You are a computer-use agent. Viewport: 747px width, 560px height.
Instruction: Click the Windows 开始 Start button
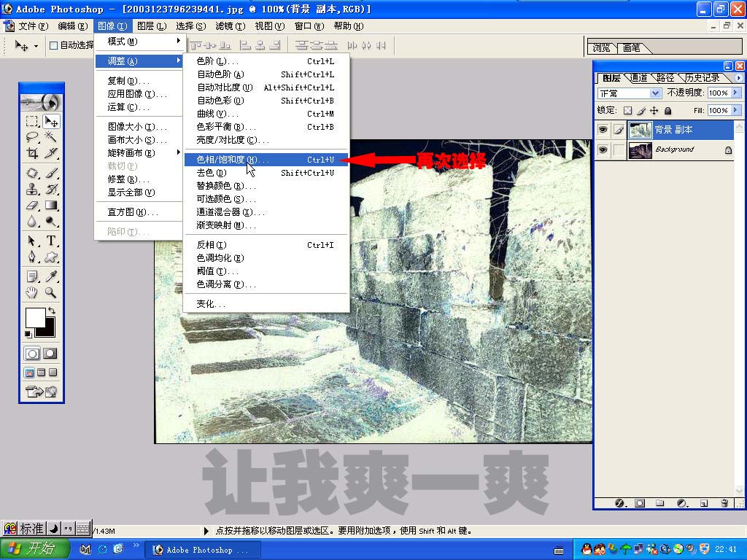pyautogui.click(x=33, y=549)
